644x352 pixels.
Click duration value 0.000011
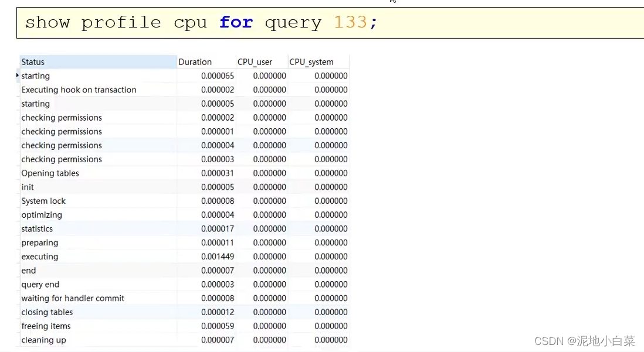pyautogui.click(x=217, y=243)
